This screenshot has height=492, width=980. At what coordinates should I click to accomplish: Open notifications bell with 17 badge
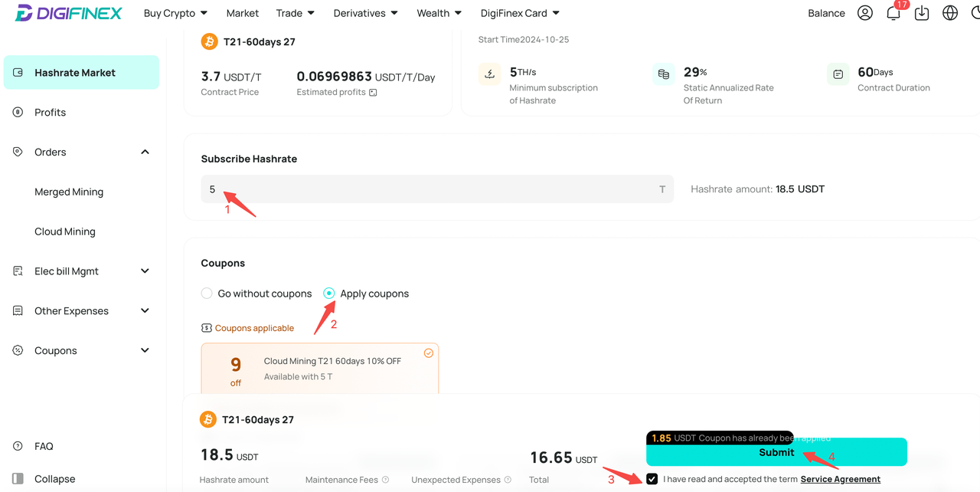coord(893,13)
